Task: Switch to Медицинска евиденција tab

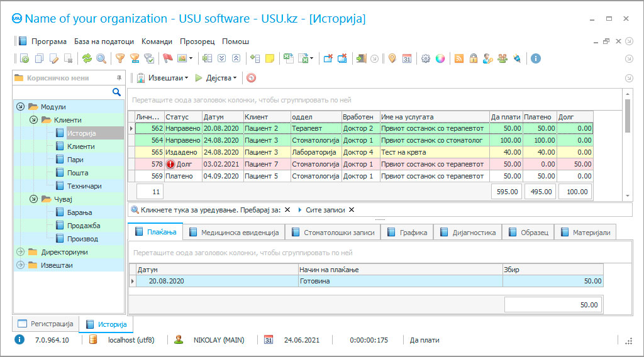Action: [x=233, y=232]
